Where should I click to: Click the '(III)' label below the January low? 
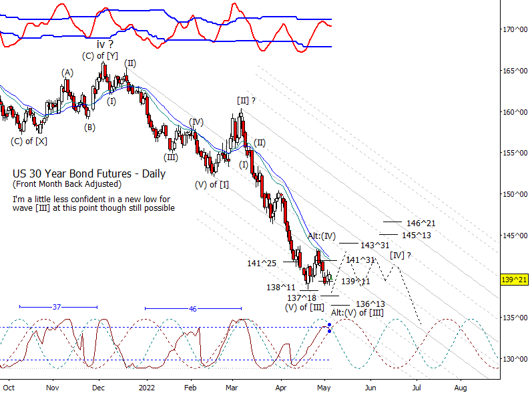point(171,157)
